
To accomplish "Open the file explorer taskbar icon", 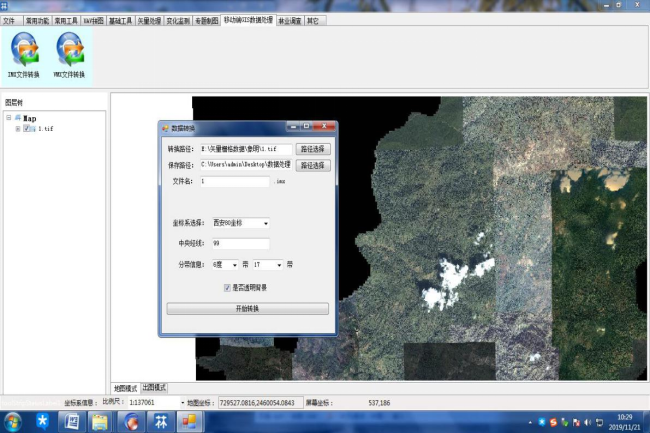I will (100, 421).
